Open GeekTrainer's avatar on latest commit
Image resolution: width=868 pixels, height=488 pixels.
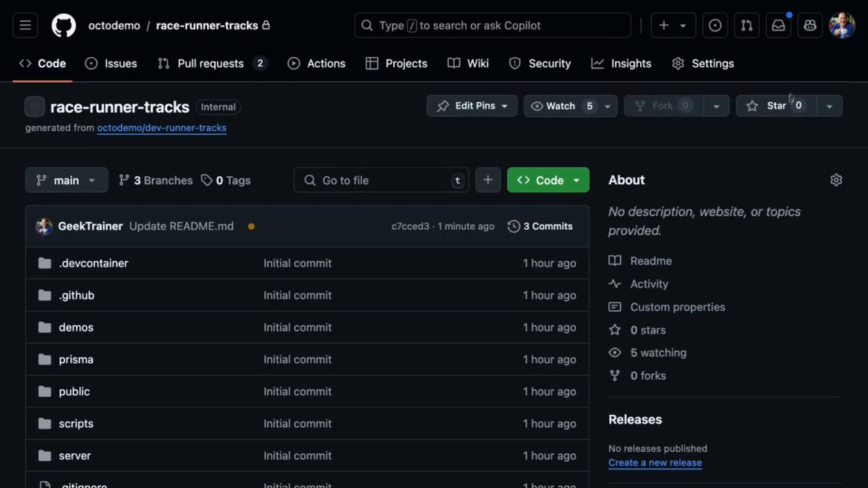(43, 226)
